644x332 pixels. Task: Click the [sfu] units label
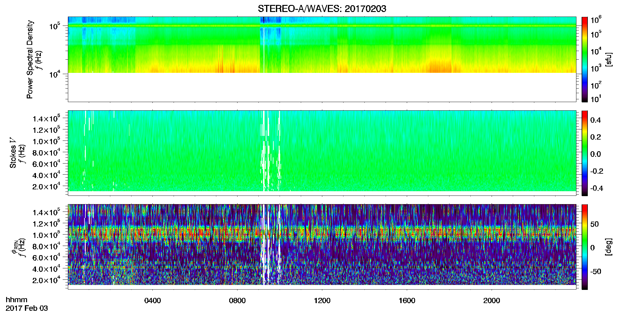pyautogui.click(x=609, y=59)
